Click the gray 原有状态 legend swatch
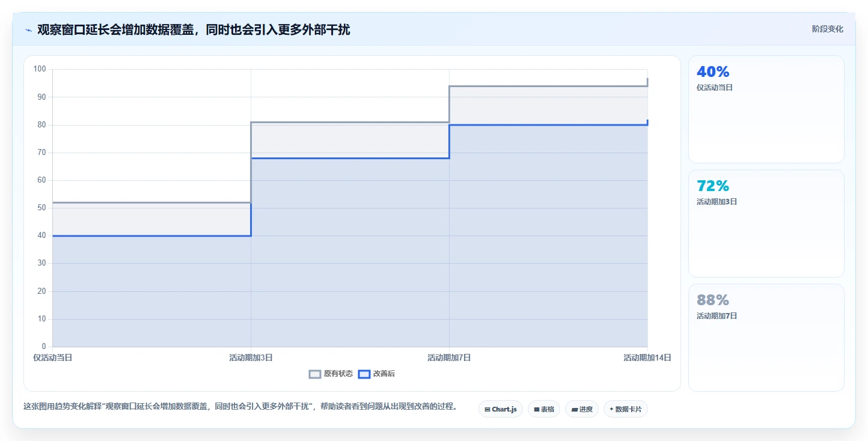This screenshot has width=868, height=441. (x=315, y=374)
